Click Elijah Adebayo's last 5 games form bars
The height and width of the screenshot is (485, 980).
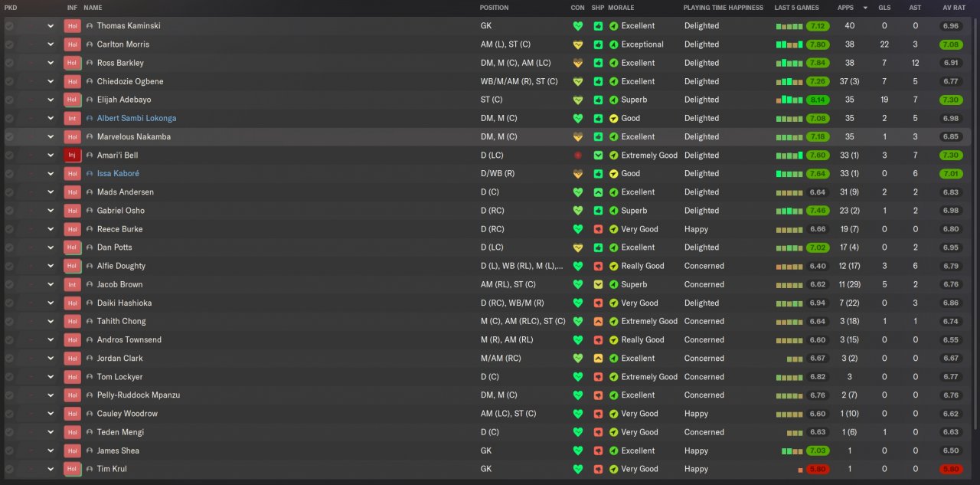tap(789, 100)
